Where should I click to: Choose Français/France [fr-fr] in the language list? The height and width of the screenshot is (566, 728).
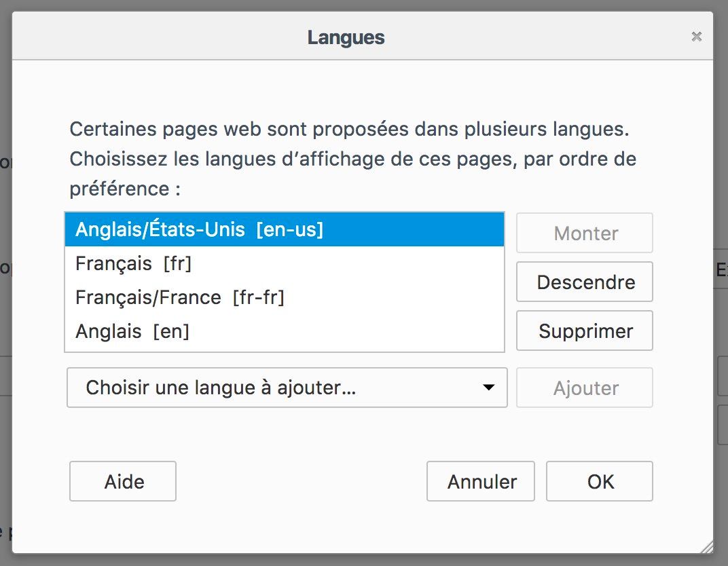tap(284, 297)
